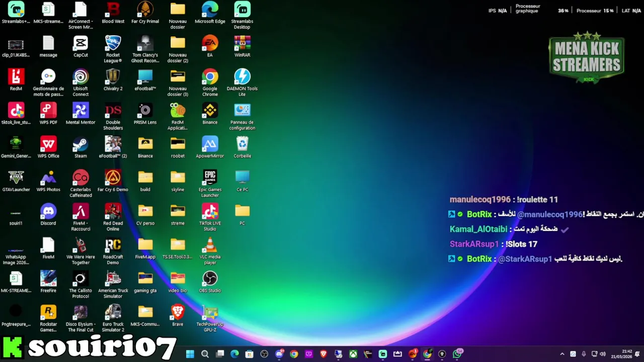Click StarkARsup1 !Slots 17 message
This screenshot has width=644, height=362.
[494, 244]
